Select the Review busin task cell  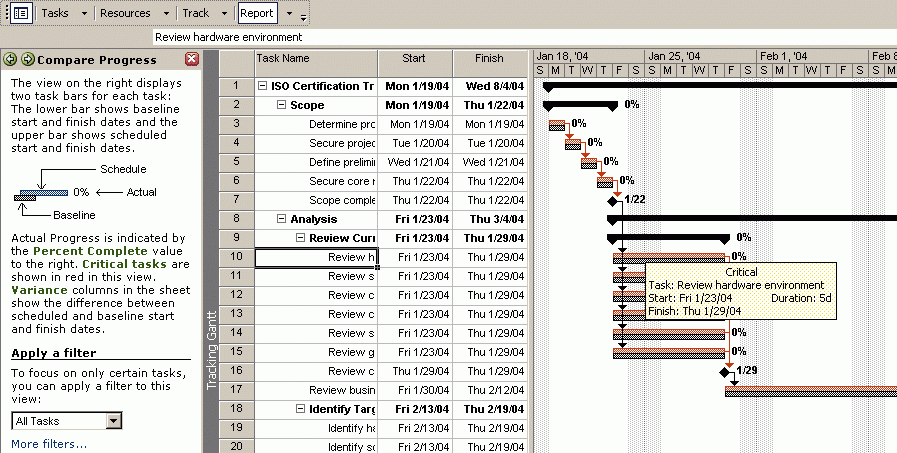[316, 390]
